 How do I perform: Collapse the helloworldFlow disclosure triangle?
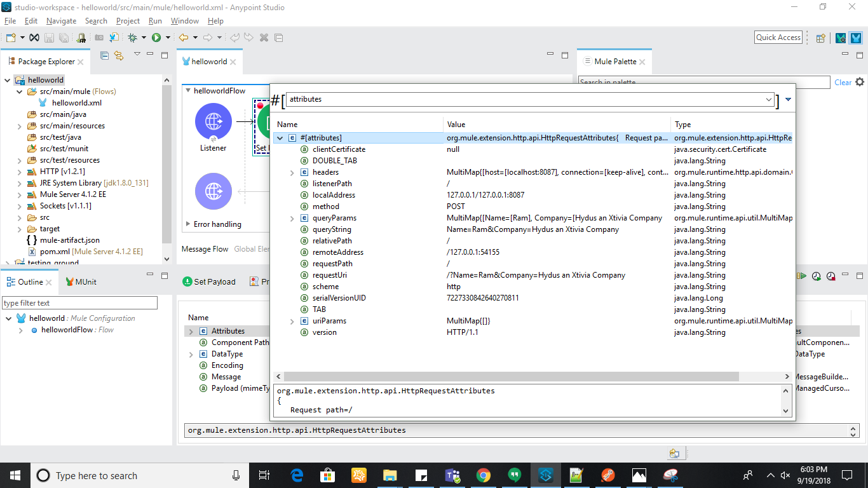pos(188,91)
